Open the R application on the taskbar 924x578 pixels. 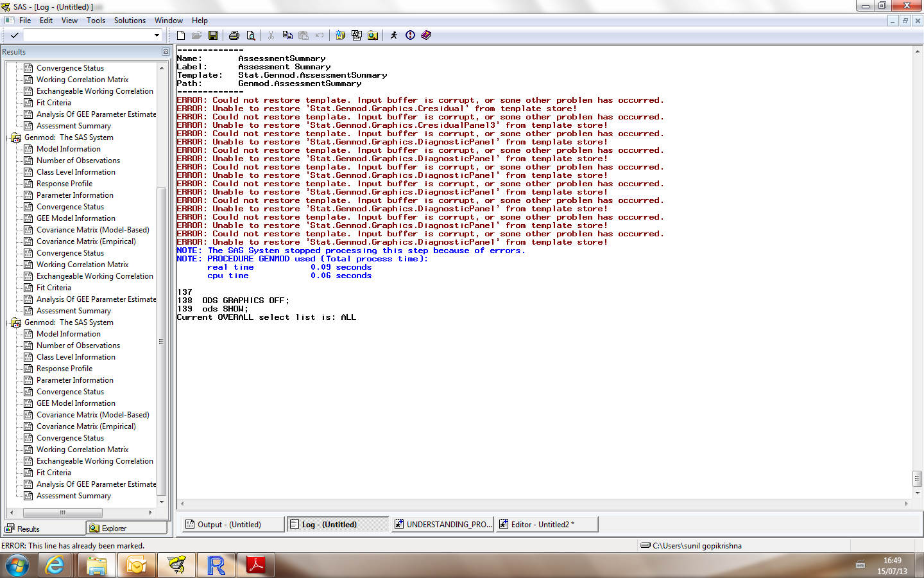click(216, 566)
